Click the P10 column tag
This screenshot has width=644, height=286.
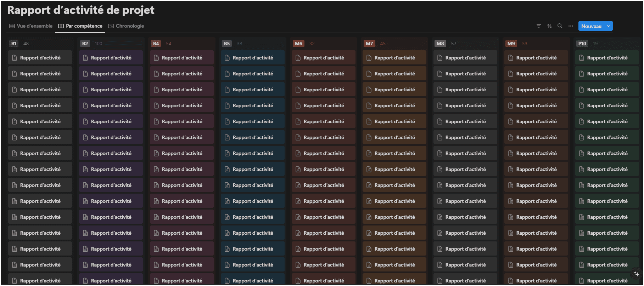click(x=582, y=44)
